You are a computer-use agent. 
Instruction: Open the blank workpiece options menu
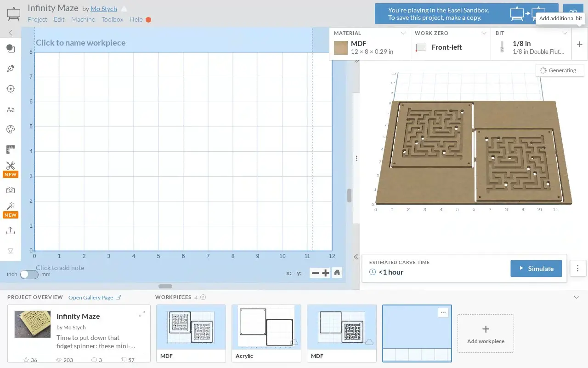pyautogui.click(x=443, y=312)
